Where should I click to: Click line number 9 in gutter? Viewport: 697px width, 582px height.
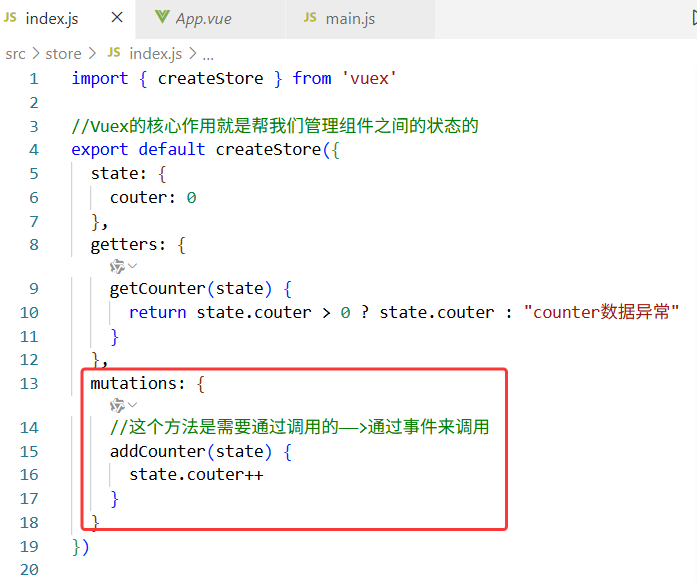click(x=34, y=289)
